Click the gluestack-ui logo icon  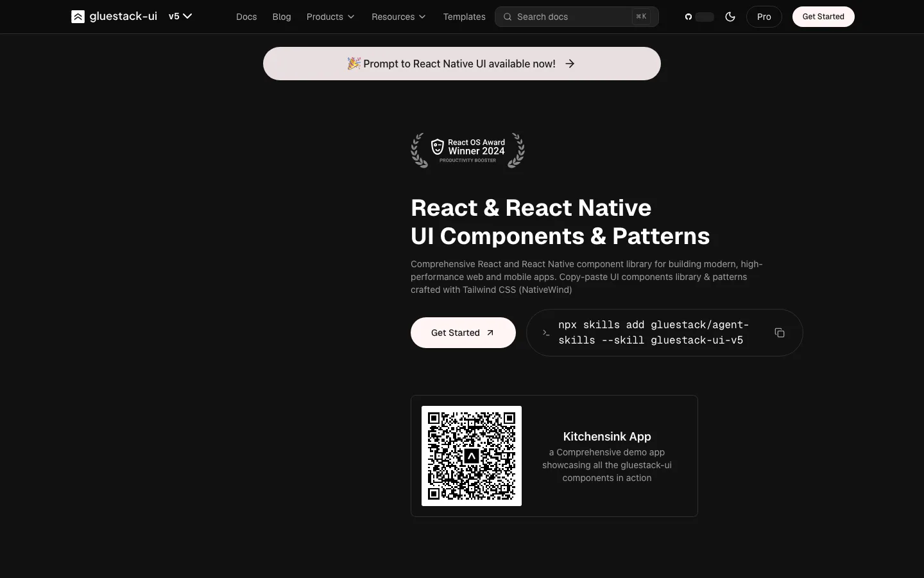[x=78, y=17]
